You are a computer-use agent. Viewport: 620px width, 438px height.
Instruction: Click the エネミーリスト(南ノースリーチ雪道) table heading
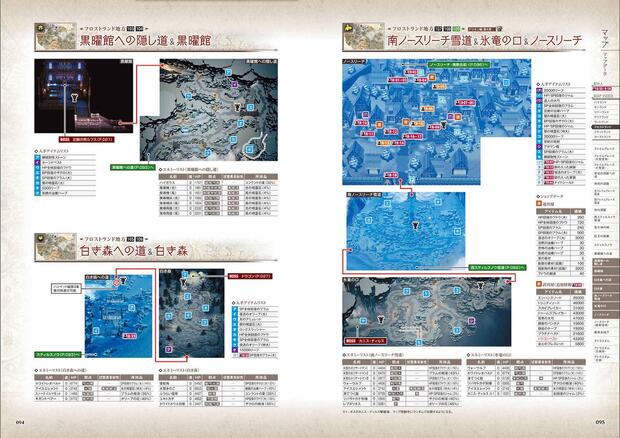pyautogui.click(x=373, y=355)
